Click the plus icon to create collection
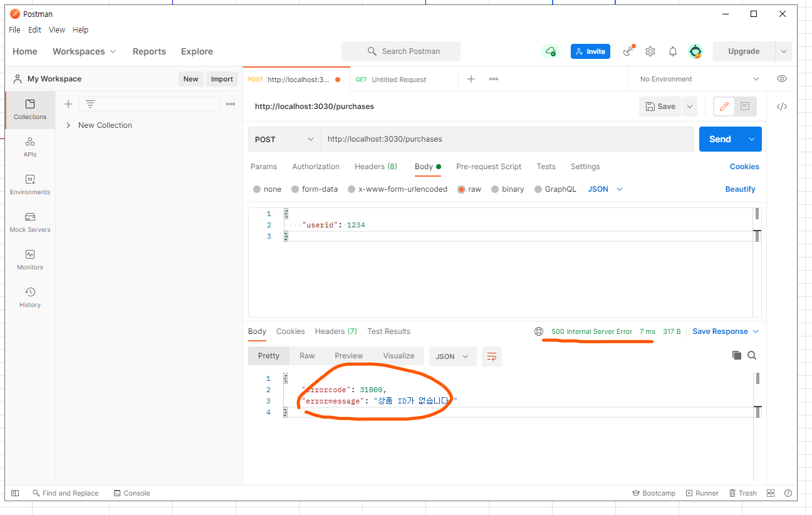Image resolution: width=812 pixels, height=515 pixels. pos(68,104)
